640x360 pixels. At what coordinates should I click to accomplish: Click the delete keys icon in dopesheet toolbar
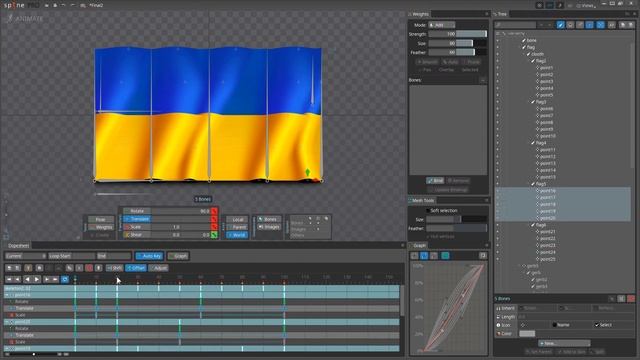point(79,268)
